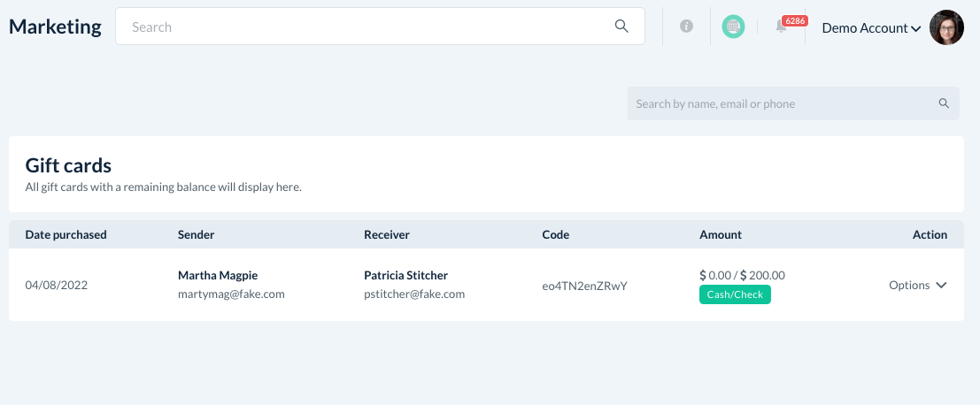Image resolution: width=980 pixels, height=405 pixels.
Task: Click the magnifier icon in the top search bar
Action: pos(621,27)
